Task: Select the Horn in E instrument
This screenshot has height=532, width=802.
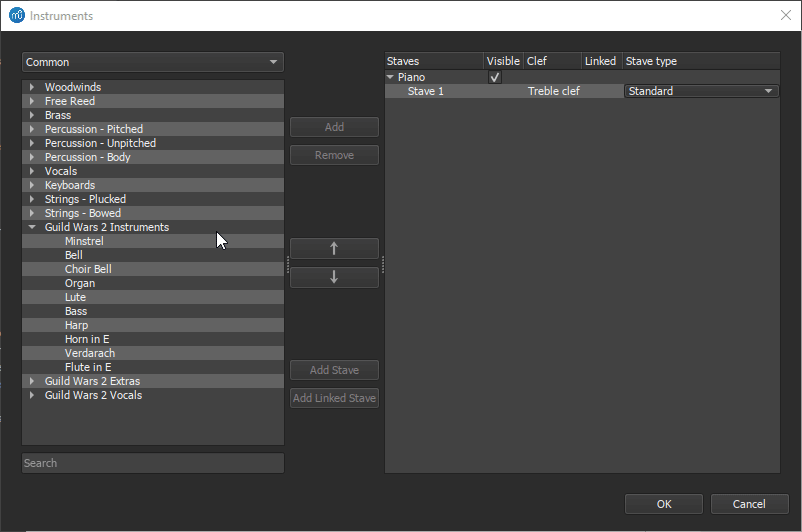Action: 152,339
